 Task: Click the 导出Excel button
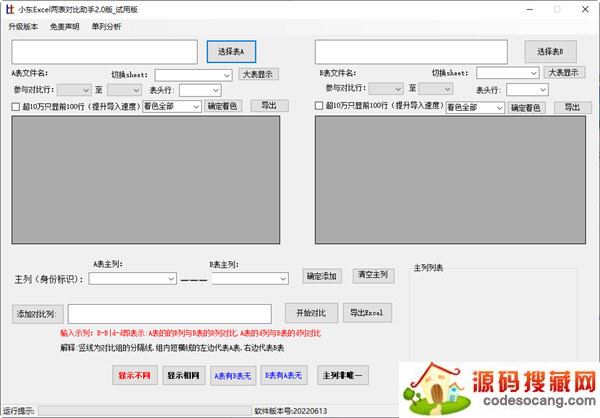367,313
